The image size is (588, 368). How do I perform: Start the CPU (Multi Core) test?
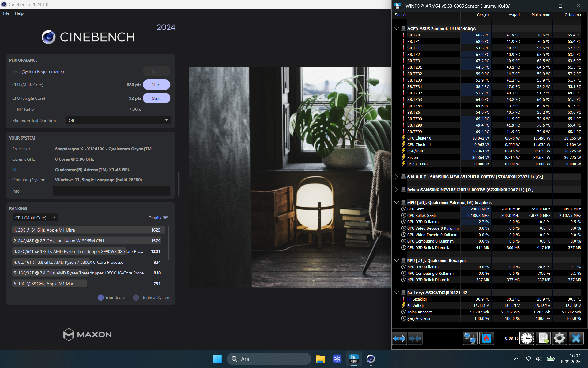[x=156, y=85]
